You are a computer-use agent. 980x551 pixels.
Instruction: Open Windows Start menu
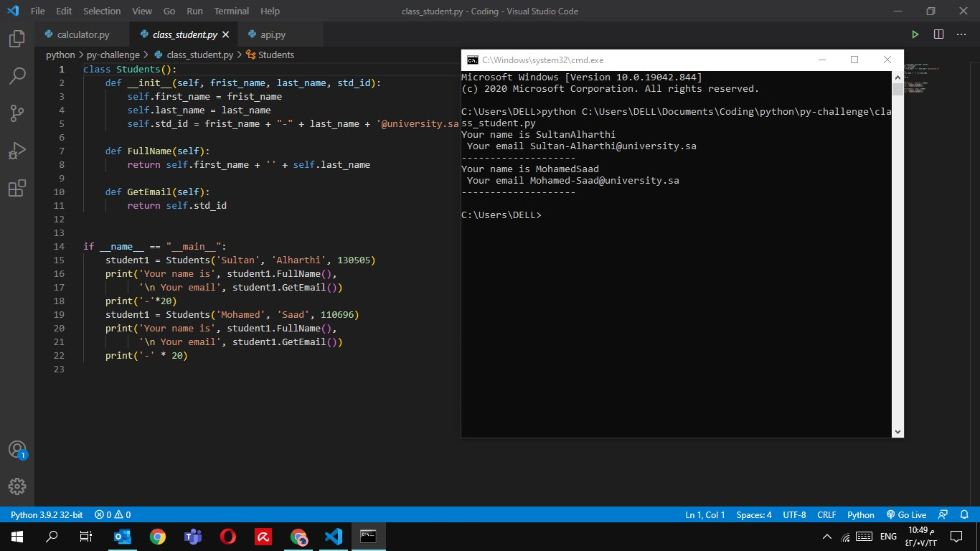[17, 537]
